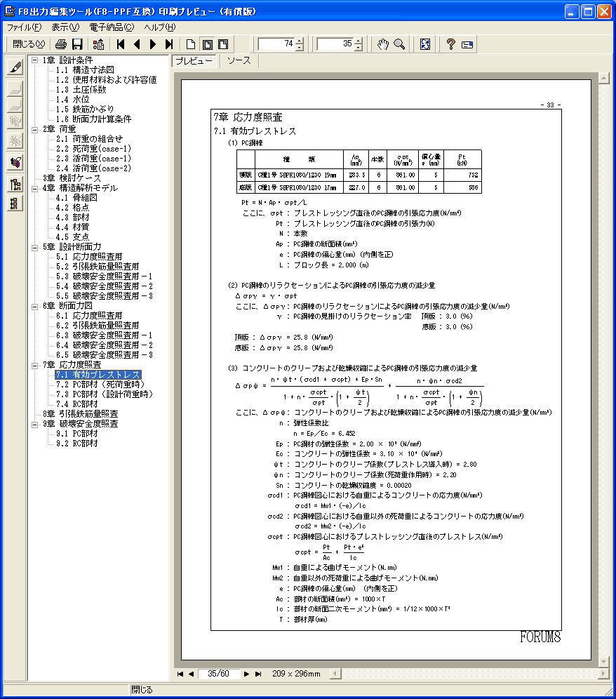Open the 表示(V) menu

65,27
